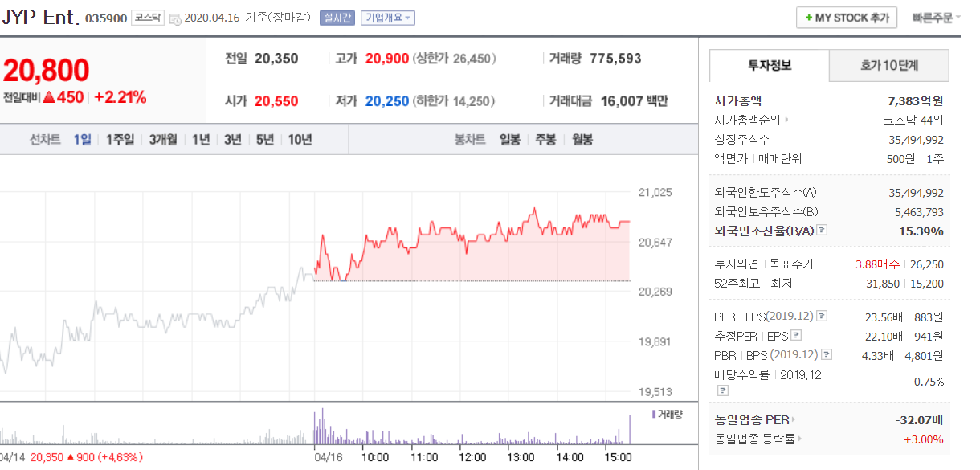The width and height of the screenshot is (980, 470).
Task: Select 1년 line chart period
Action: pos(201,140)
